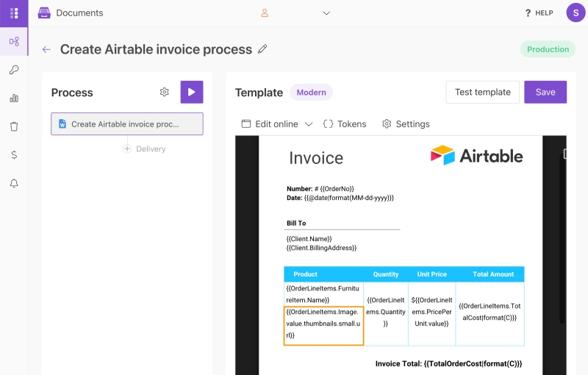Click the HELP link
Screen dimensions: 588x375
(x=544, y=13)
